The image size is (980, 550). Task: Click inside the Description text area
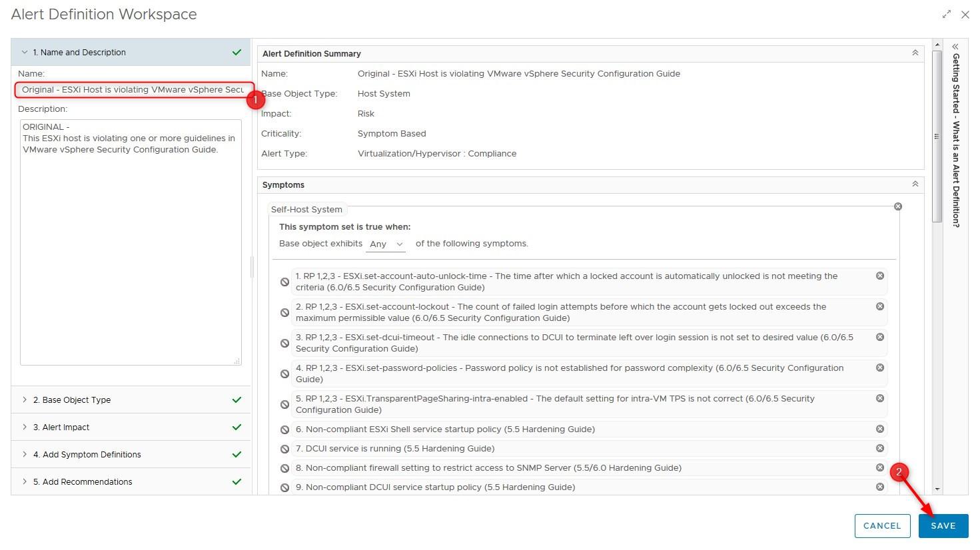click(x=131, y=242)
